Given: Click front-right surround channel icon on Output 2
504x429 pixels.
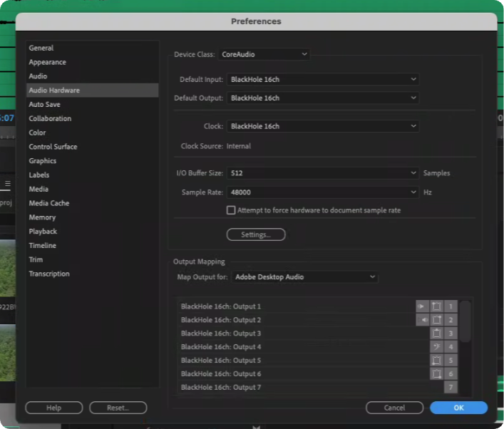Looking at the screenshot, I should (x=436, y=320).
